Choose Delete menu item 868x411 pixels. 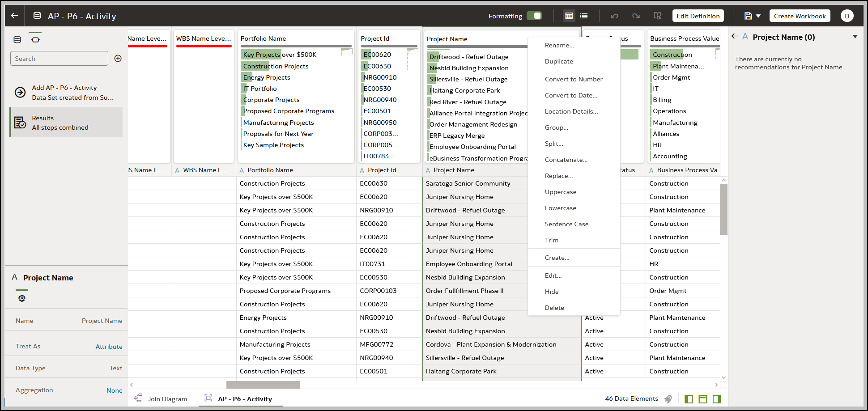click(x=574, y=308)
